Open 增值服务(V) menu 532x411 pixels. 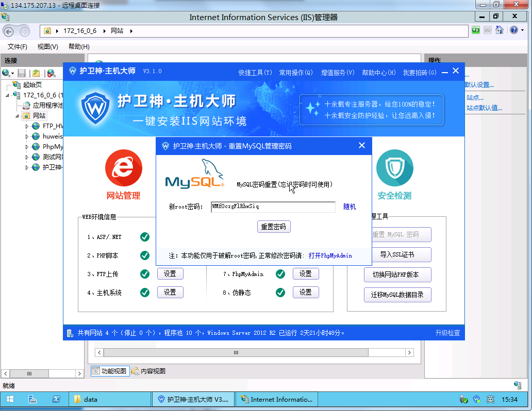click(338, 73)
